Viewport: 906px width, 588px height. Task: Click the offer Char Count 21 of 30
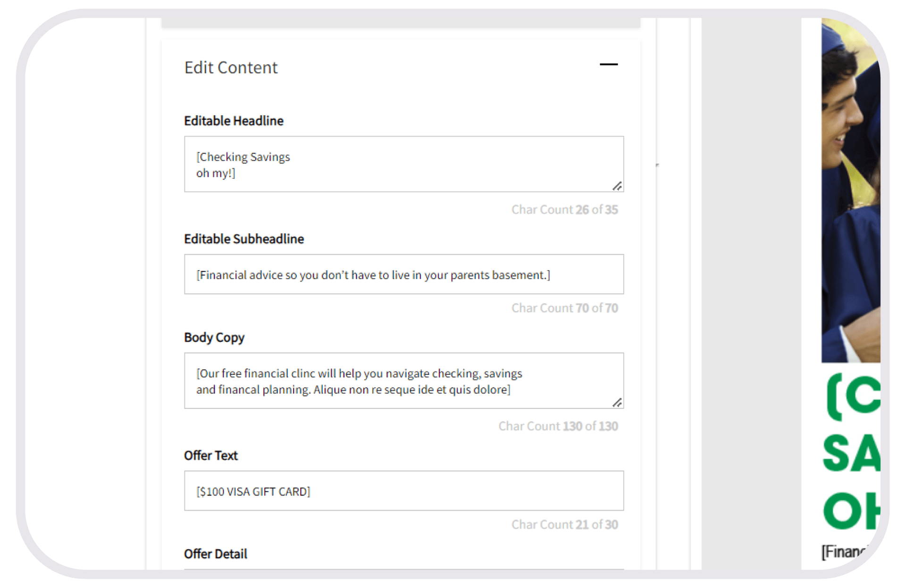coord(564,525)
